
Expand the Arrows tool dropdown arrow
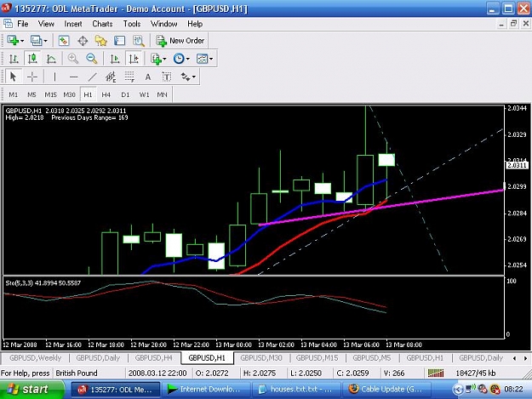(194, 77)
